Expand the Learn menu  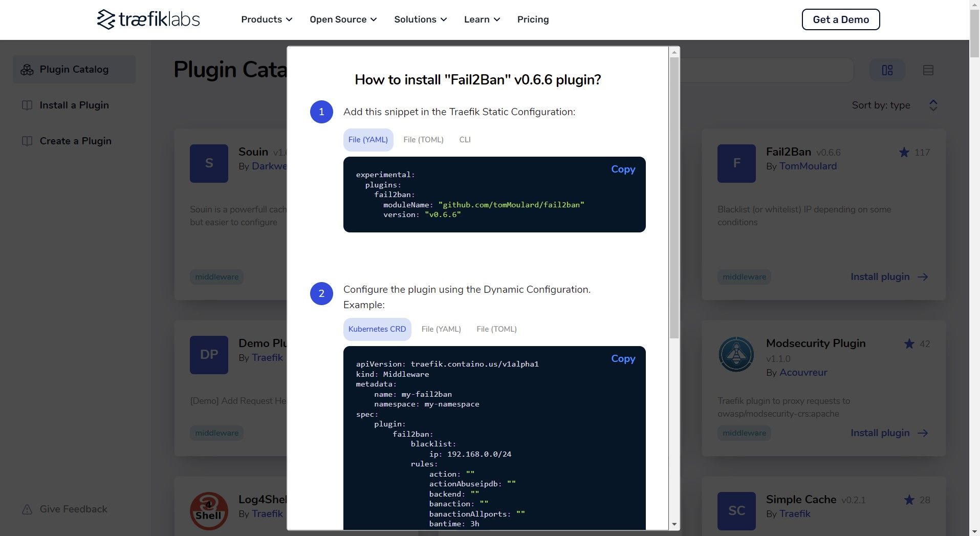point(482,19)
